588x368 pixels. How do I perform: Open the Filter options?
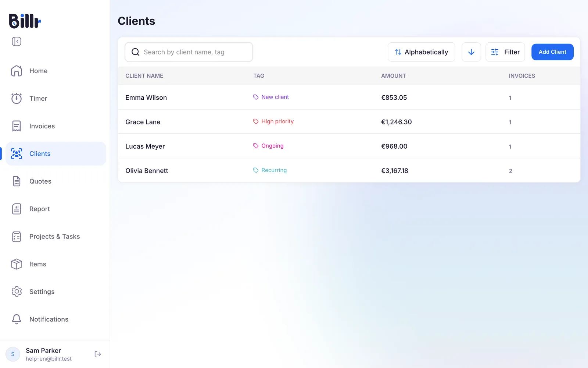click(505, 52)
